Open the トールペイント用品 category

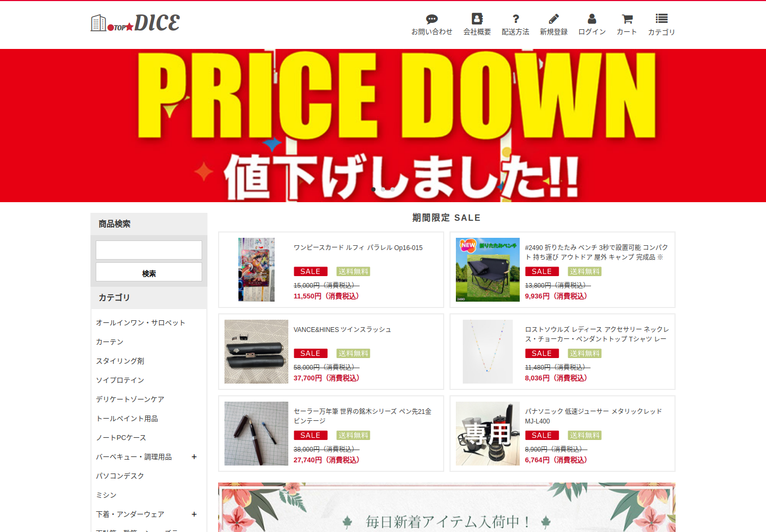click(x=127, y=419)
